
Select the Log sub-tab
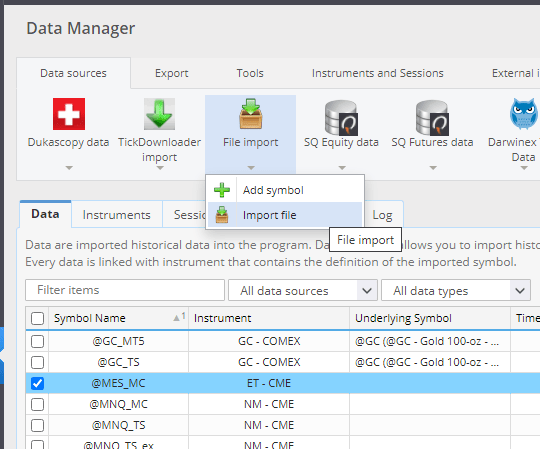[382, 215]
